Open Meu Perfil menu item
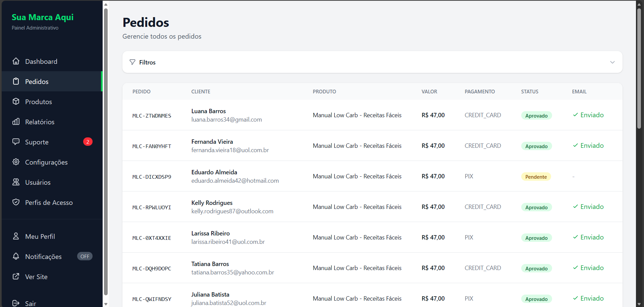This screenshot has height=307, width=644. [40, 236]
